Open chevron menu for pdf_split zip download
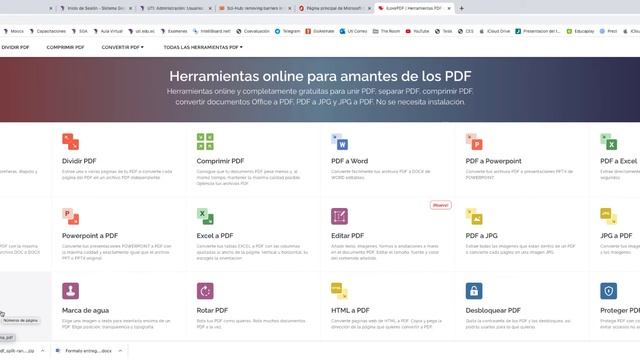 pos(42,351)
